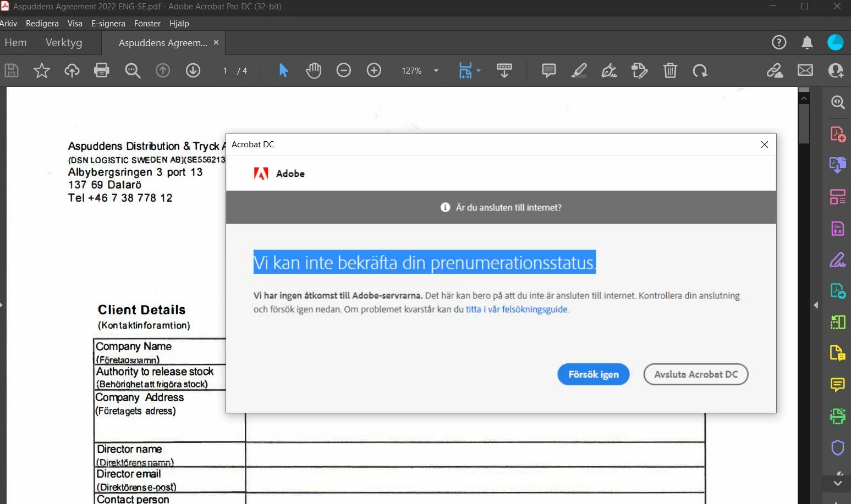Click Avsluta Acrobat DC button
The width and height of the screenshot is (851, 504).
[x=696, y=374]
